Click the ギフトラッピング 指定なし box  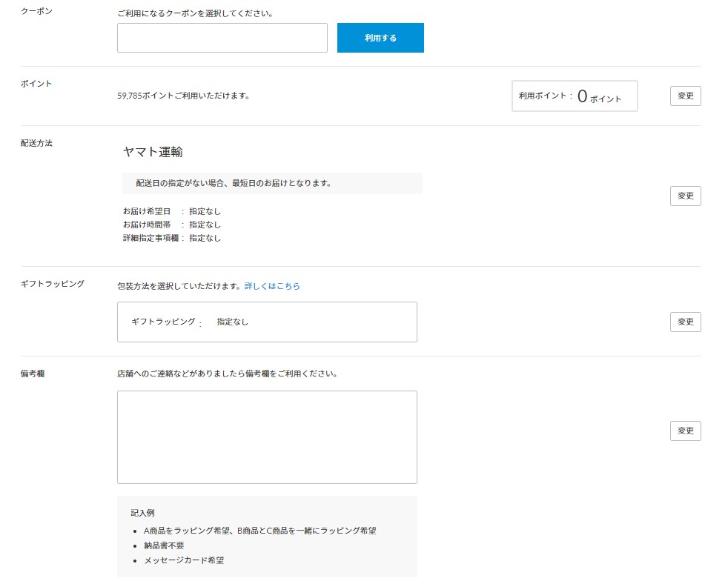tap(267, 322)
